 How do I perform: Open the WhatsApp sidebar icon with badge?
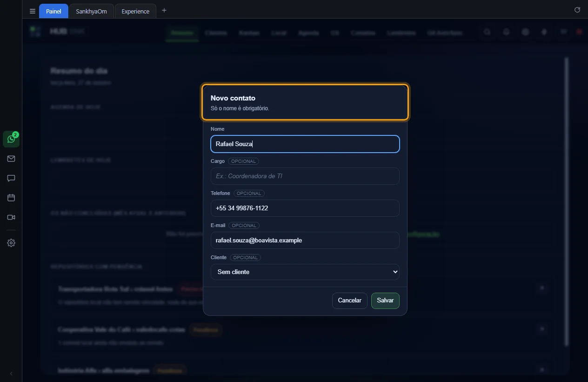click(x=11, y=139)
